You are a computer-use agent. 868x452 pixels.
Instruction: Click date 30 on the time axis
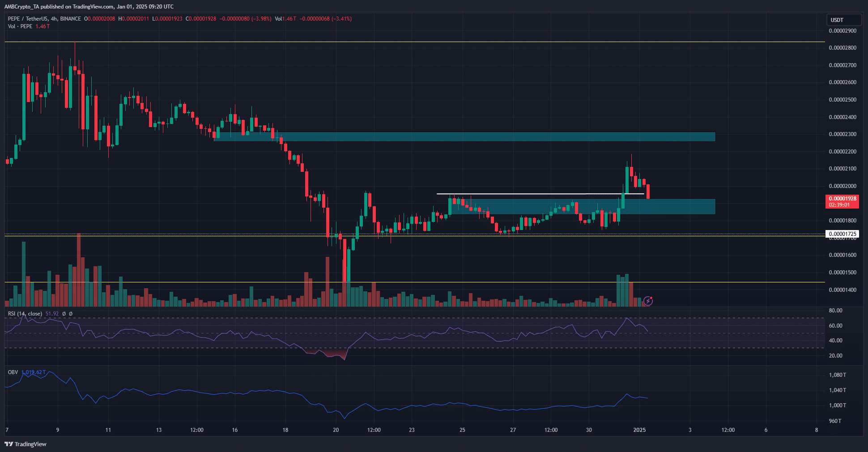click(x=589, y=430)
